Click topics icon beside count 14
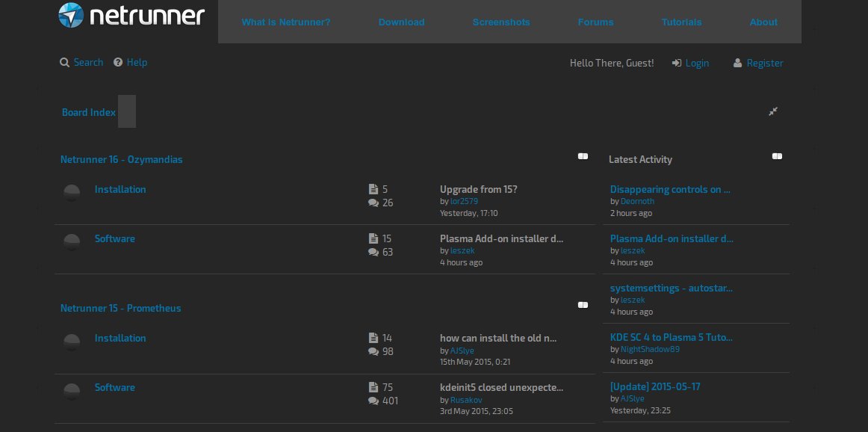The height and width of the screenshot is (432, 868). [373, 337]
